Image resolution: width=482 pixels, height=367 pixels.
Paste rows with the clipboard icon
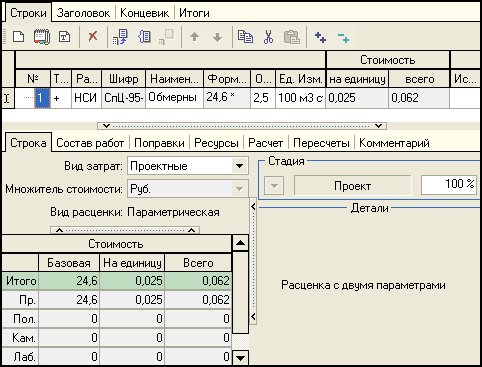[x=292, y=37]
